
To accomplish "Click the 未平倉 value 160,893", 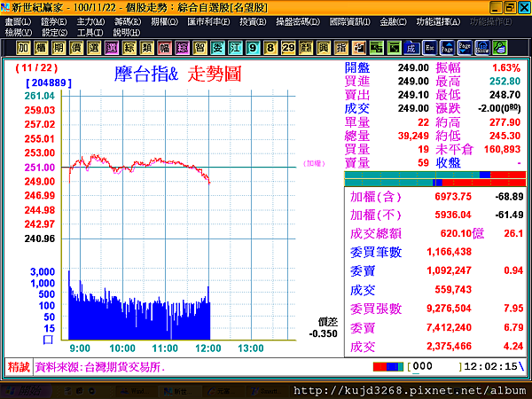I will pyautogui.click(x=502, y=149).
